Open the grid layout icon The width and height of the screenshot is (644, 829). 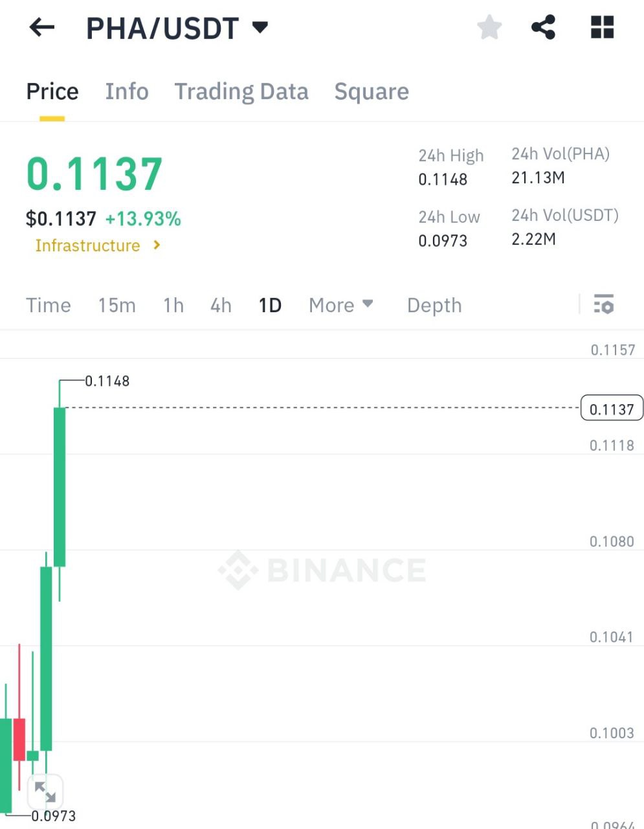(x=602, y=28)
